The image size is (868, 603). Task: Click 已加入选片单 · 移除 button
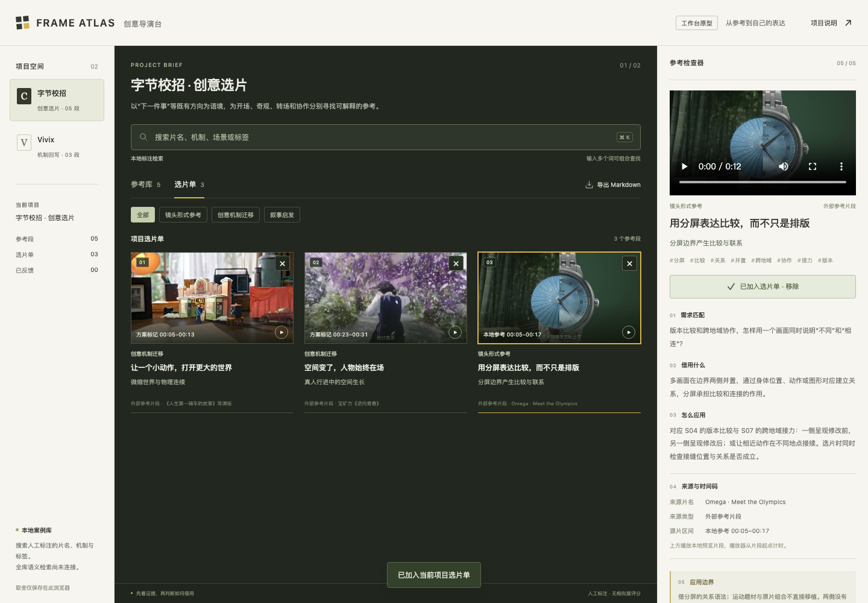763,286
